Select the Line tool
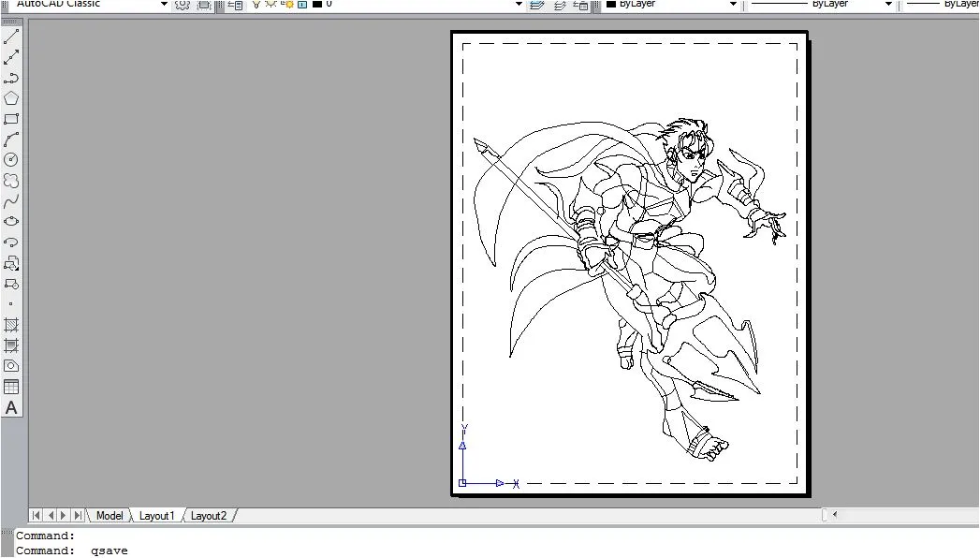Screen dimensions: 980x558 [x=11, y=37]
